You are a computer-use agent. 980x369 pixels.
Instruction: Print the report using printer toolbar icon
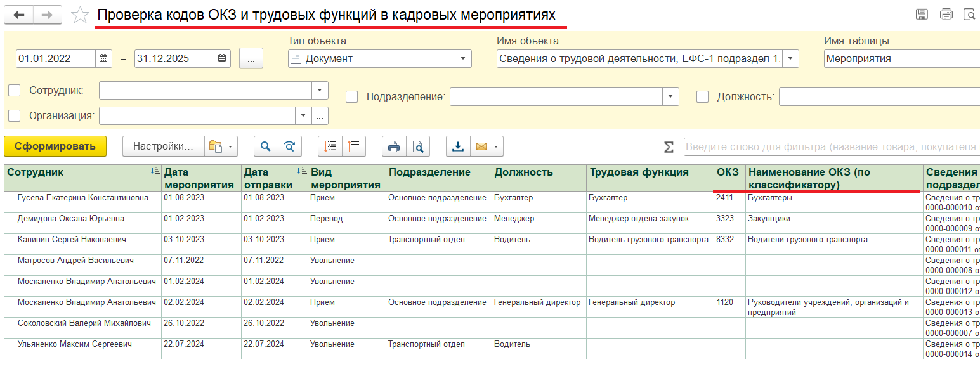pyautogui.click(x=394, y=146)
